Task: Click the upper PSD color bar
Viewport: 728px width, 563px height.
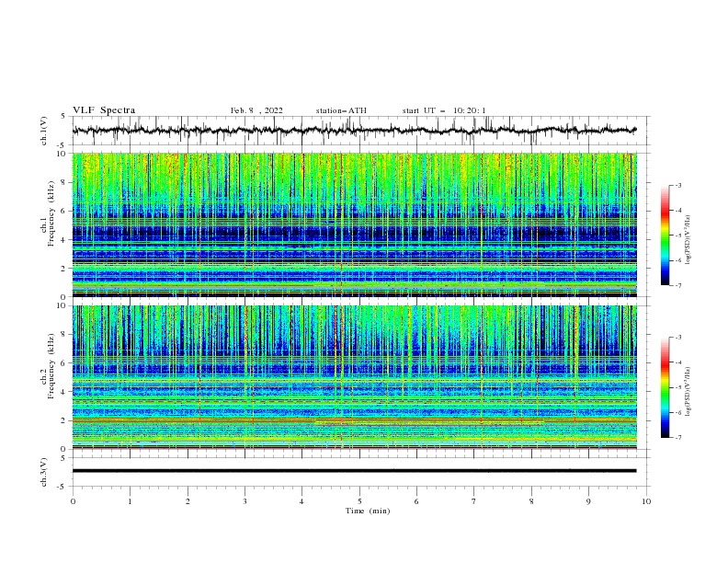Action: pos(665,236)
